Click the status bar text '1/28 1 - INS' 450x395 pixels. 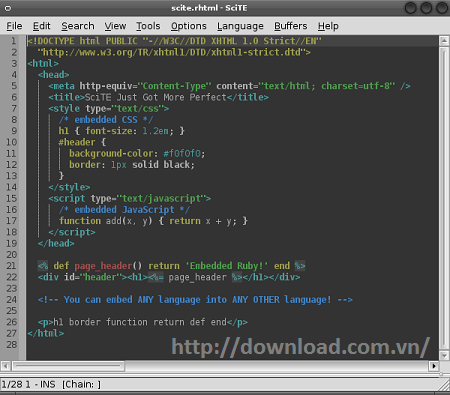[28, 385]
